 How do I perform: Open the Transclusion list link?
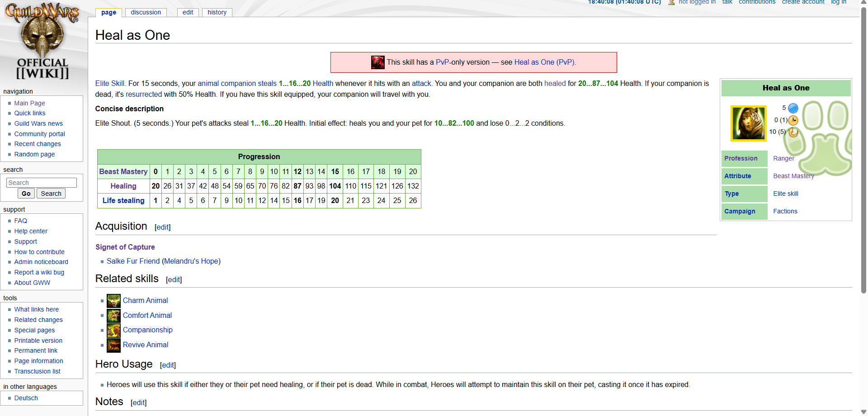point(37,371)
